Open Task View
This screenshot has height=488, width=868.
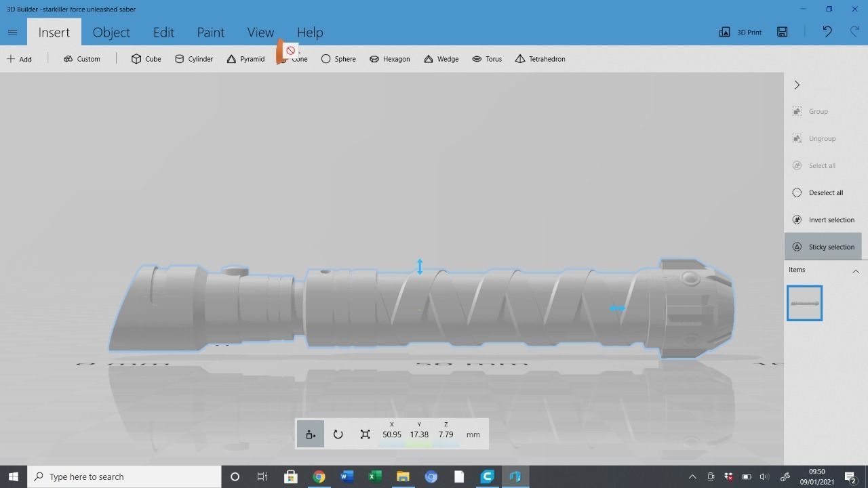click(262, 476)
